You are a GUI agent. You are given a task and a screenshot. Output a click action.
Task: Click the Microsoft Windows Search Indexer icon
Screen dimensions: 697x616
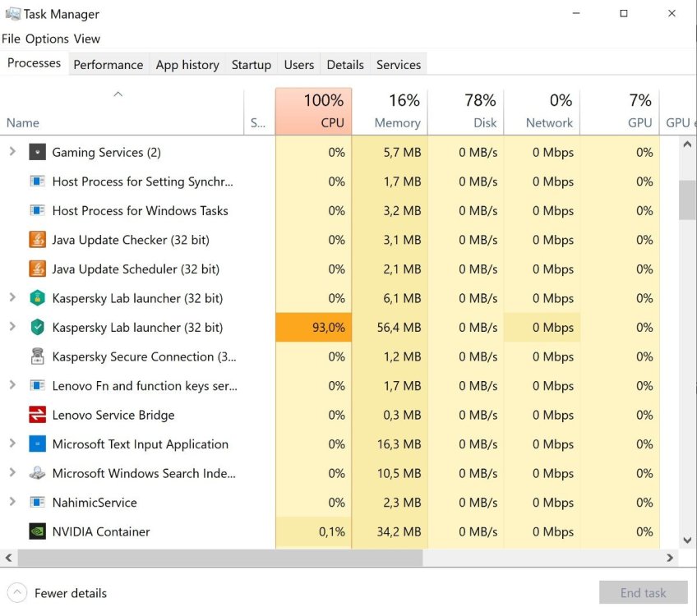[x=37, y=473]
